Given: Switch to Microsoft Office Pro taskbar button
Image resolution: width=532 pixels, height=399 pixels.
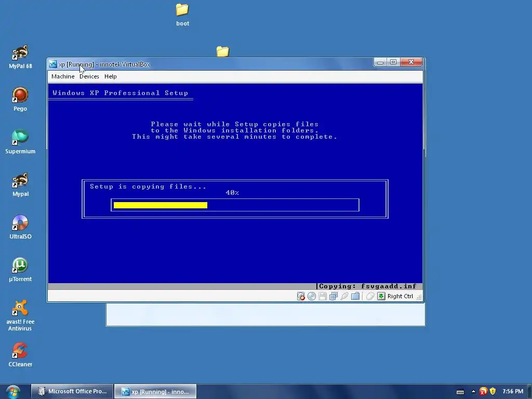Looking at the screenshot, I should pyautogui.click(x=72, y=391).
